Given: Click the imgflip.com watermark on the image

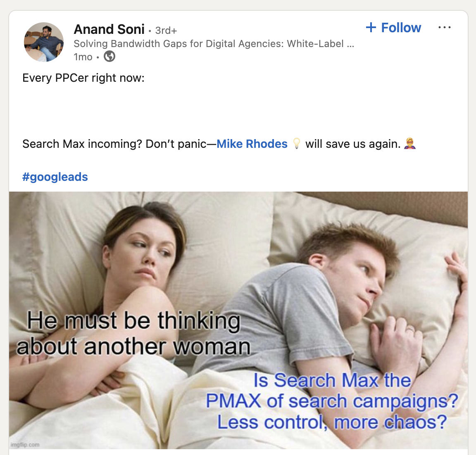Looking at the screenshot, I should [x=25, y=445].
